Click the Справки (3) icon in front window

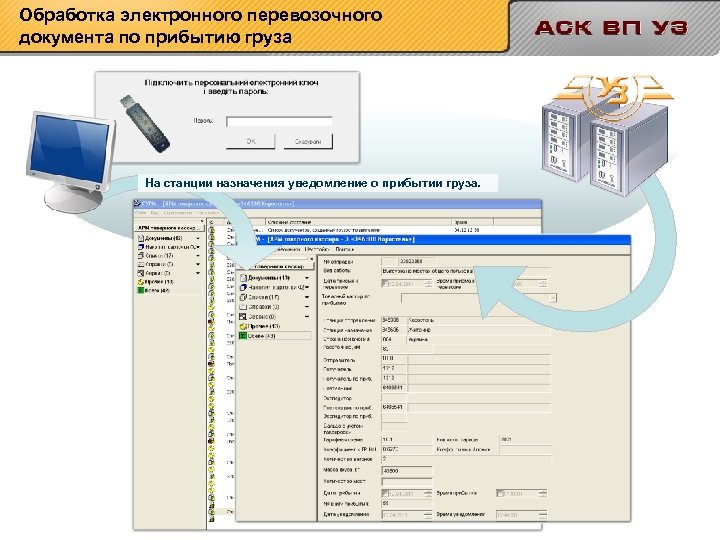[x=243, y=307]
